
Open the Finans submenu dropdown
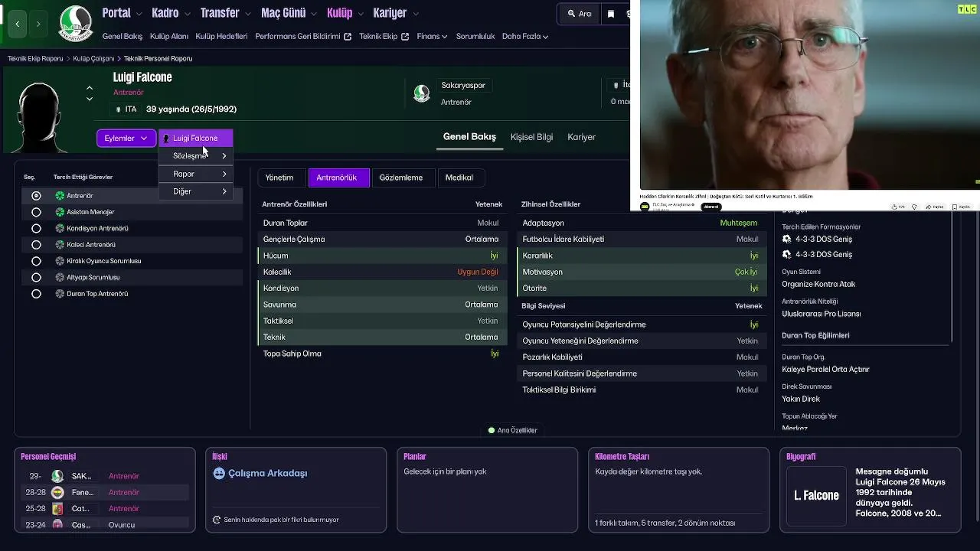point(433,36)
